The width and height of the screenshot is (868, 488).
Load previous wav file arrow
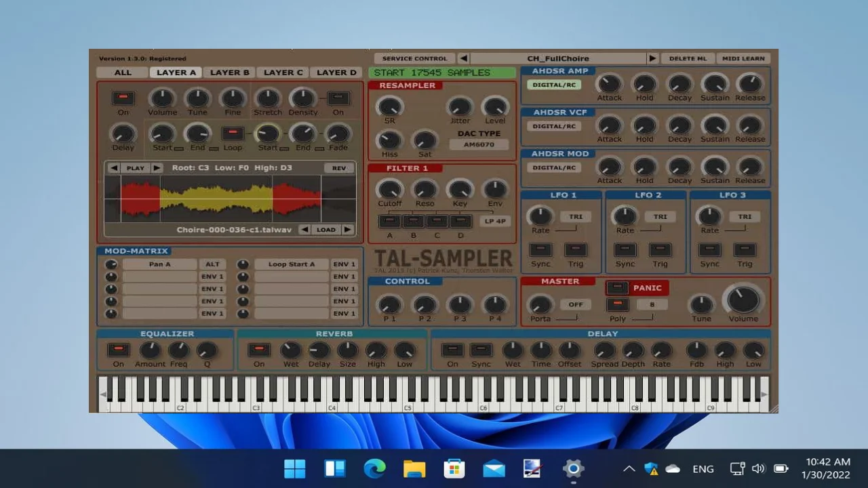coord(304,230)
